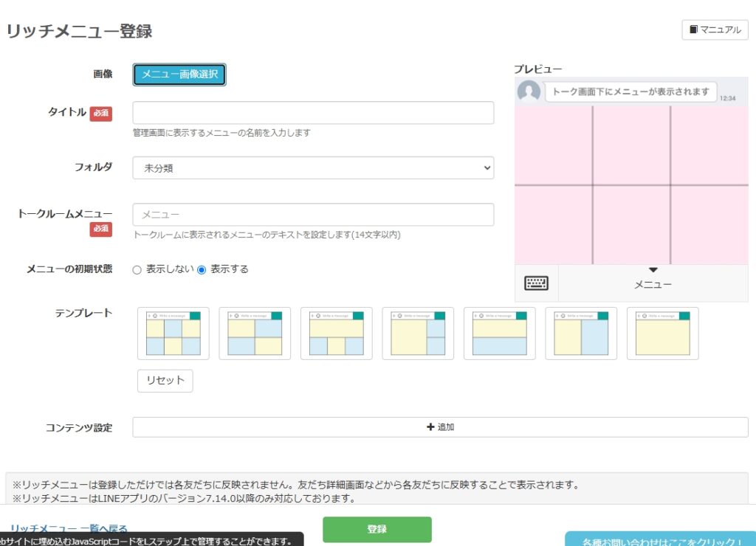Image resolution: width=756 pixels, height=546 pixels.
Task: Click the メニュー画像選択 button
Action: tap(179, 75)
